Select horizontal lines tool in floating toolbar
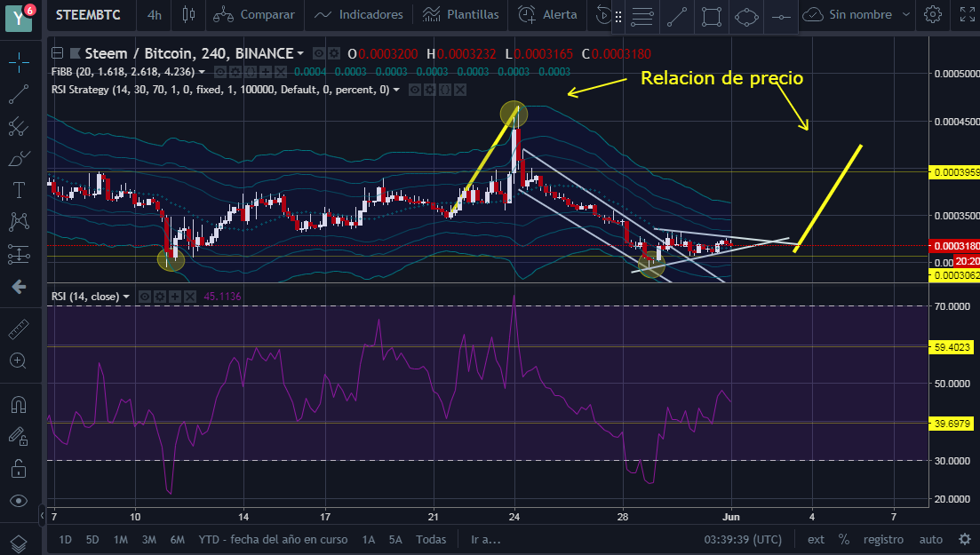 click(x=641, y=17)
